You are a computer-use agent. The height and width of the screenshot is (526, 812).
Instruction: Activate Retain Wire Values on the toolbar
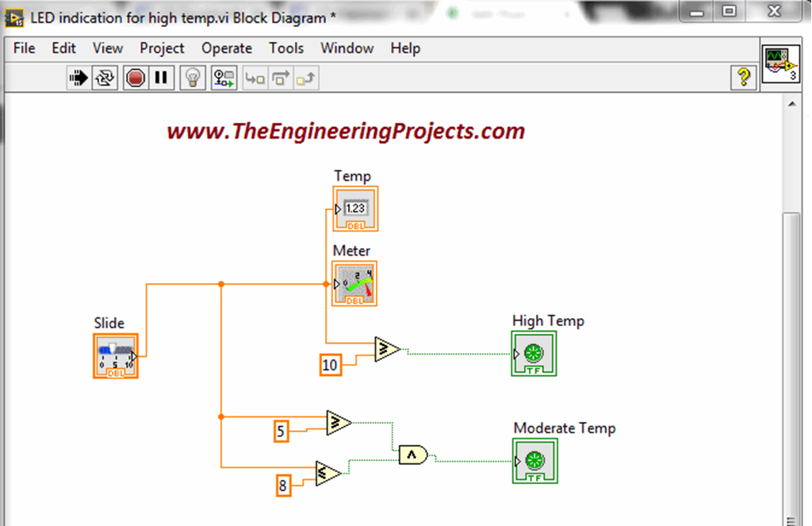(224, 77)
